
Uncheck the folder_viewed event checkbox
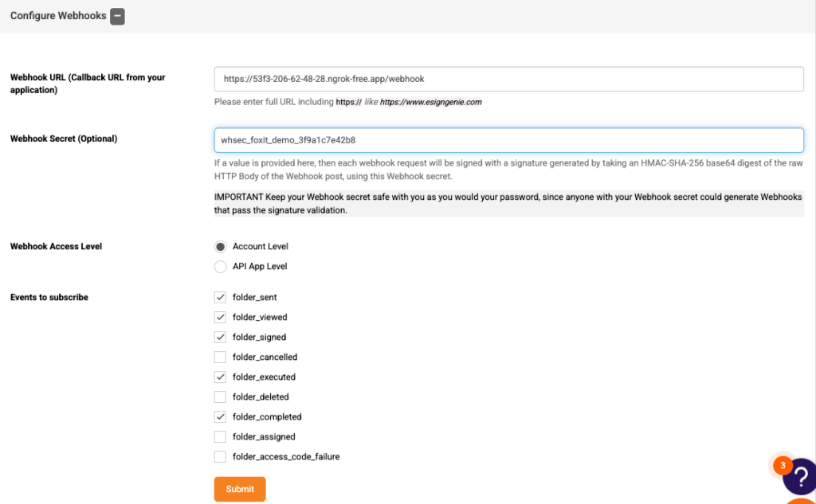220,317
